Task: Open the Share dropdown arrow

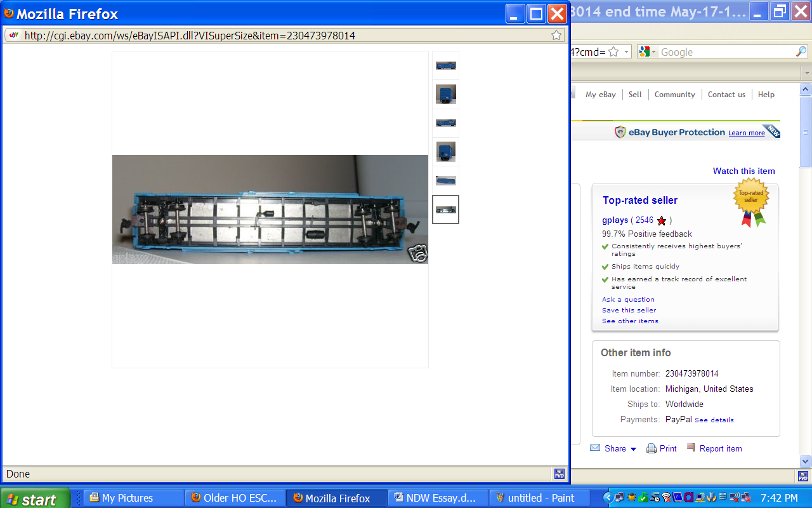Action: click(633, 449)
